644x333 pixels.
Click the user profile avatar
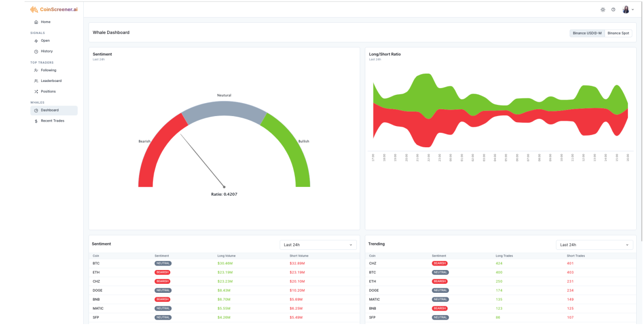click(x=626, y=9)
